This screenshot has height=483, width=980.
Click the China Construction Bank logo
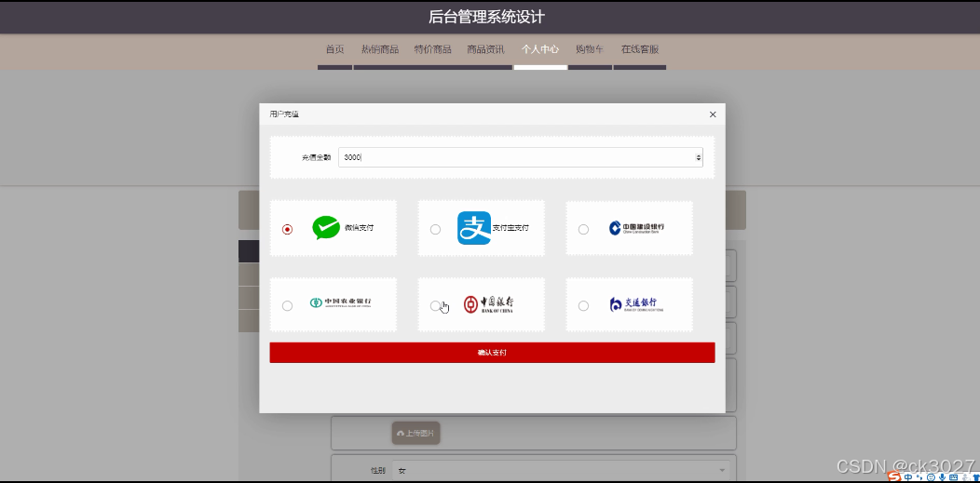click(637, 228)
